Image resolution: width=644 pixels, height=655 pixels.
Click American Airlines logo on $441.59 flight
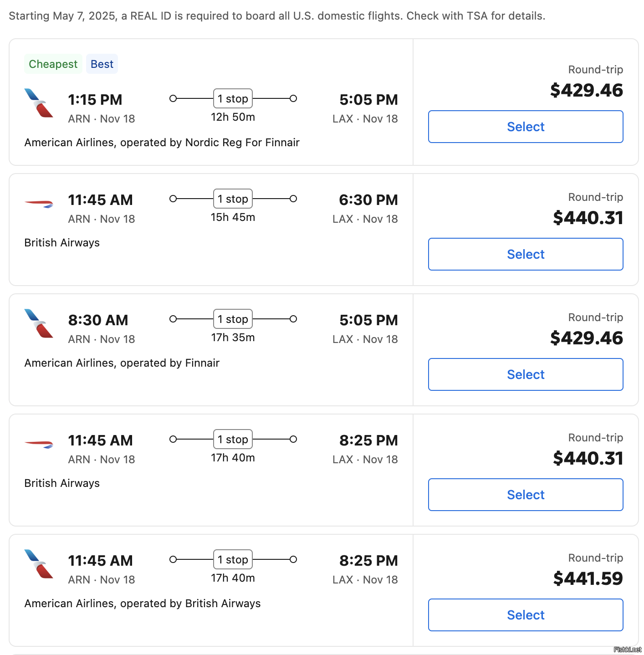pyautogui.click(x=39, y=564)
